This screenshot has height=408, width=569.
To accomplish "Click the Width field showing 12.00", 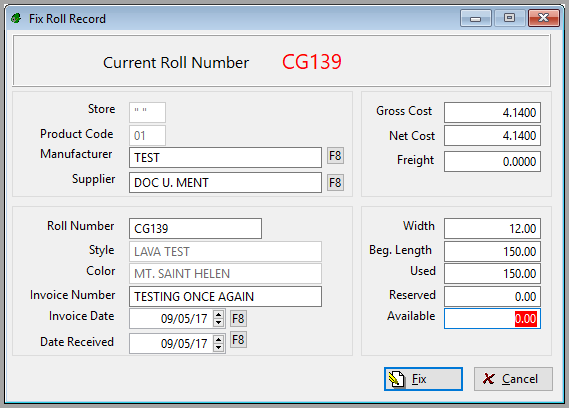I will tap(492, 229).
